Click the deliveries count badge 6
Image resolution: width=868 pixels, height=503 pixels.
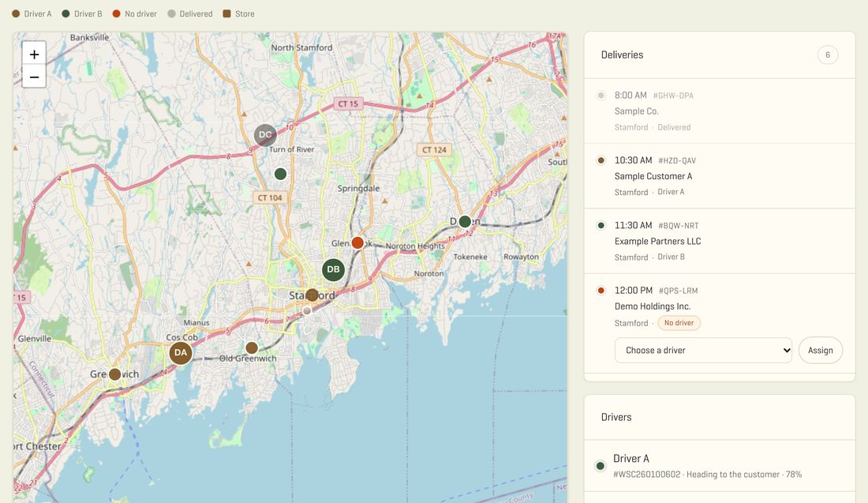pos(828,54)
